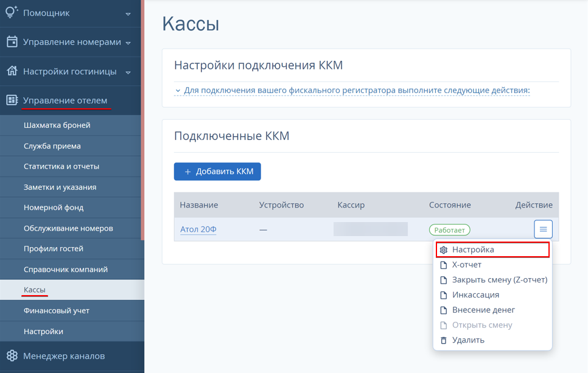The height and width of the screenshot is (373, 588).
Task: Click the calendar icon for Управление номерами
Action: 12,41
